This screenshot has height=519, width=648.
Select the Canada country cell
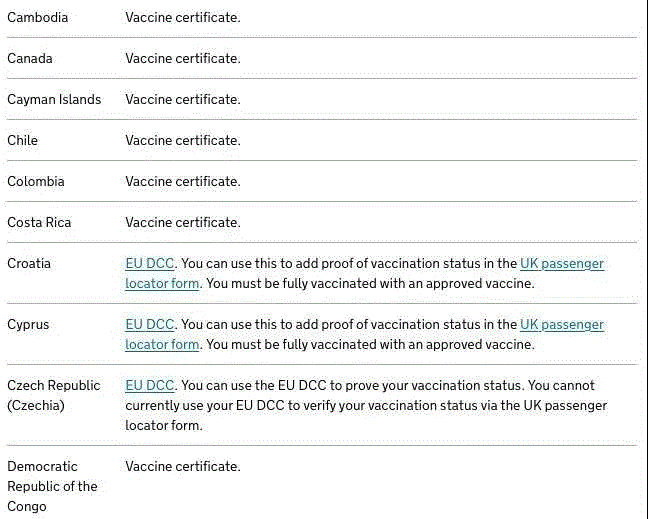(x=30, y=59)
